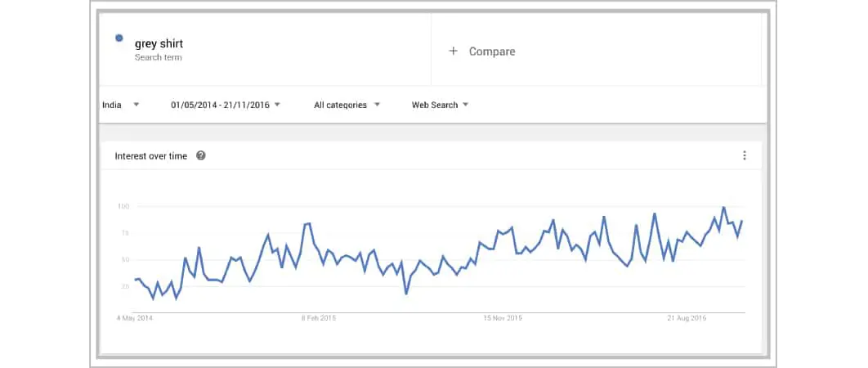Click the 8 Feb 2015 axis label
Viewport: 868px width, 368px height.
(319, 318)
